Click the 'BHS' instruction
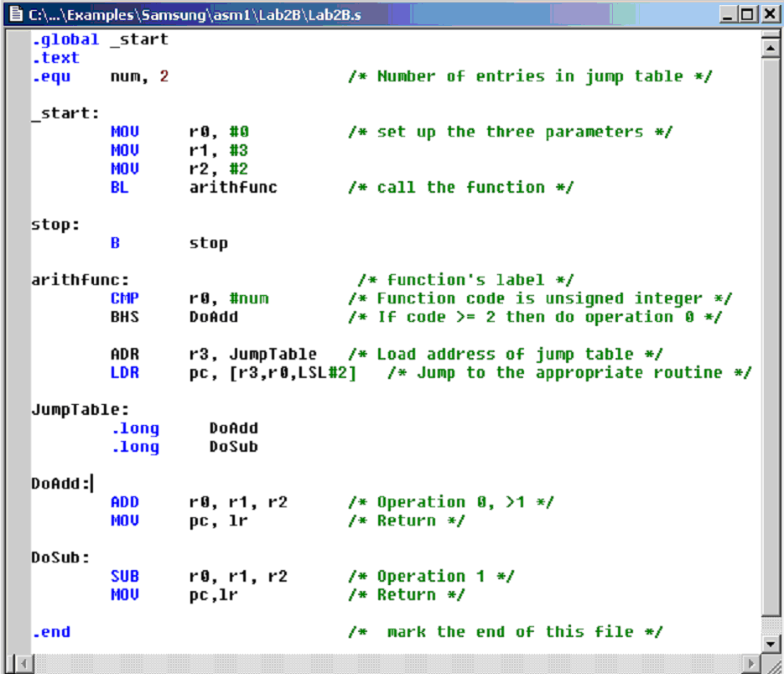Image resolution: width=784 pixels, height=674 pixels. point(124,317)
